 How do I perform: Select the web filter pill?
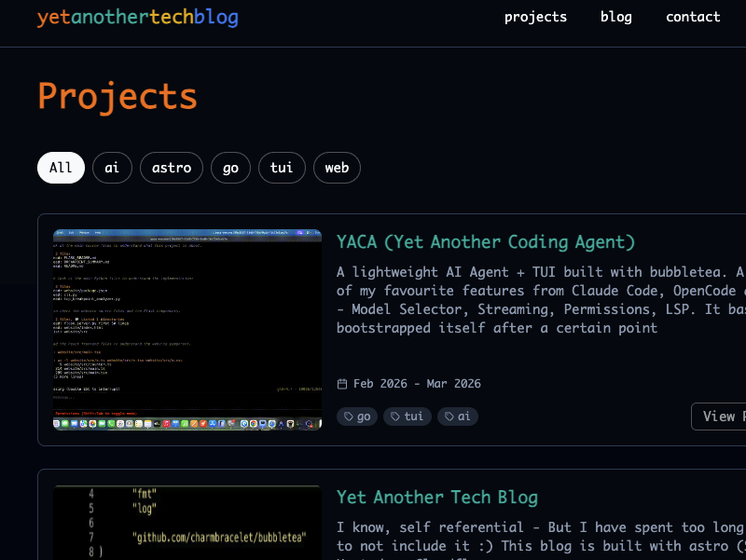click(x=337, y=168)
